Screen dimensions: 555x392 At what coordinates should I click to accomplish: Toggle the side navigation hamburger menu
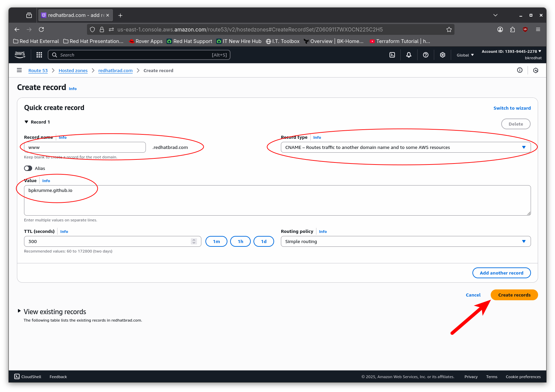(19, 70)
